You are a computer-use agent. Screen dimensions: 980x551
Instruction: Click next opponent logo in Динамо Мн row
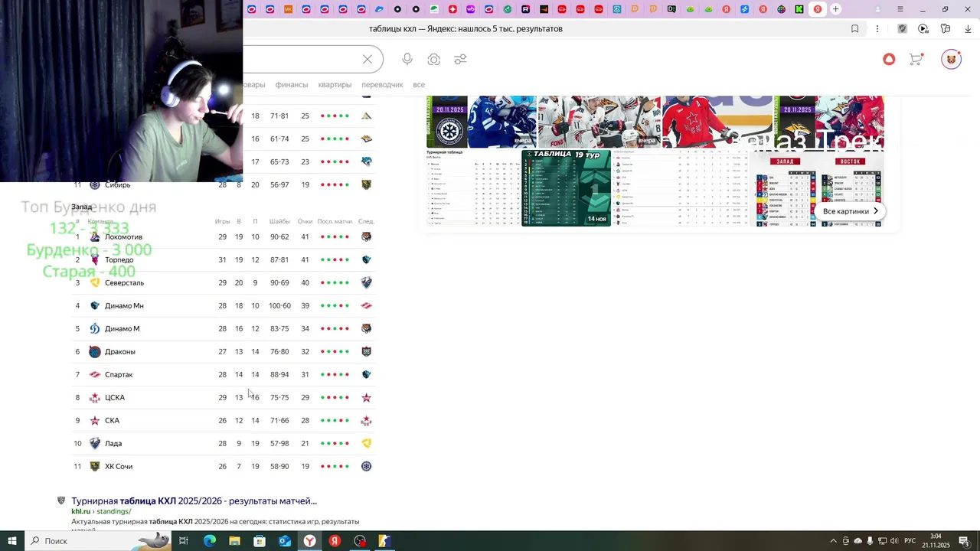pos(366,306)
